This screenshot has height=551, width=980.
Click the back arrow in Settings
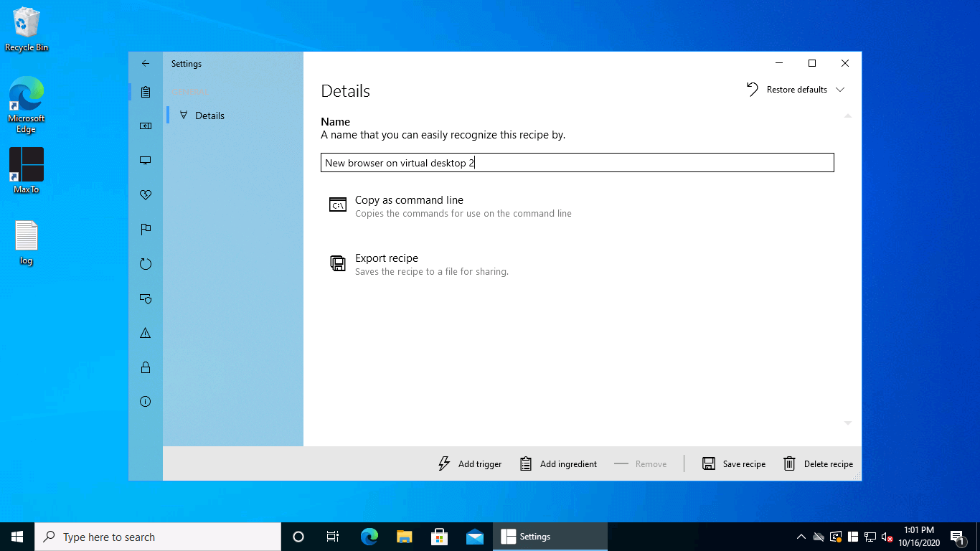tap(146, 64)
